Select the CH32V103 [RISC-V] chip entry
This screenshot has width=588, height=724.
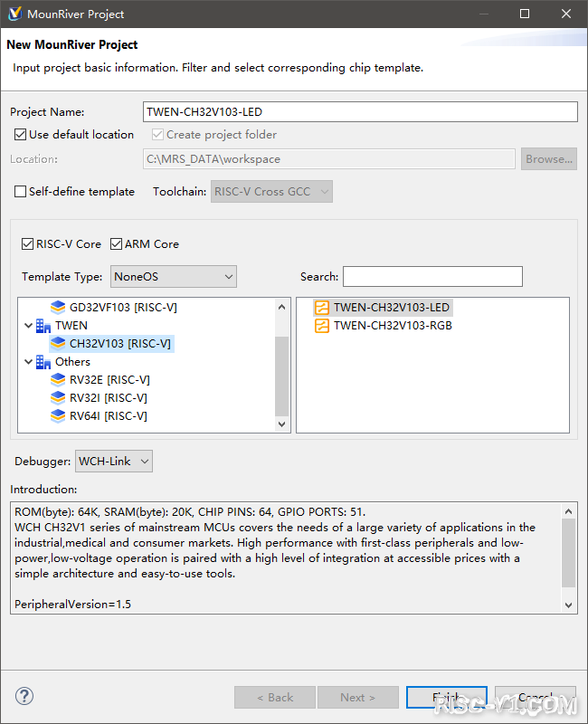pyautogui.click(x=112, y=344)
